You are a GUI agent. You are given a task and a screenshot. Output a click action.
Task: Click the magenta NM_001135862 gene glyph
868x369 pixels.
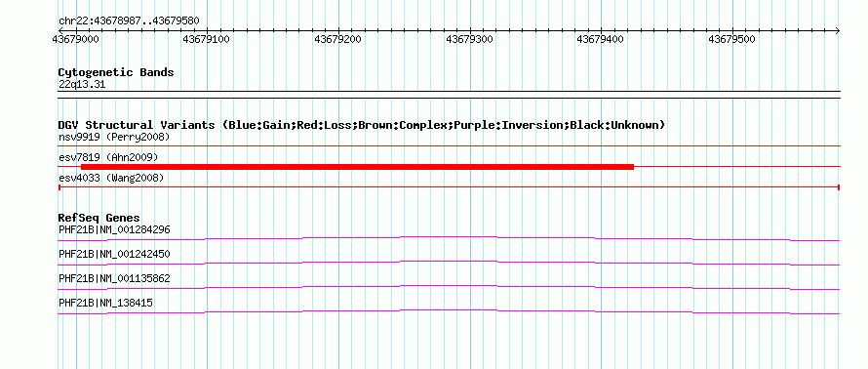coord(449,287)
